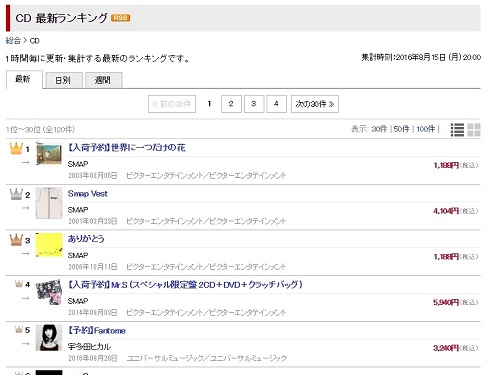Viewport: 490px width, 375px height.
Task: Open yellow ありがとう cover thumbnail
Action: point(49,245)
